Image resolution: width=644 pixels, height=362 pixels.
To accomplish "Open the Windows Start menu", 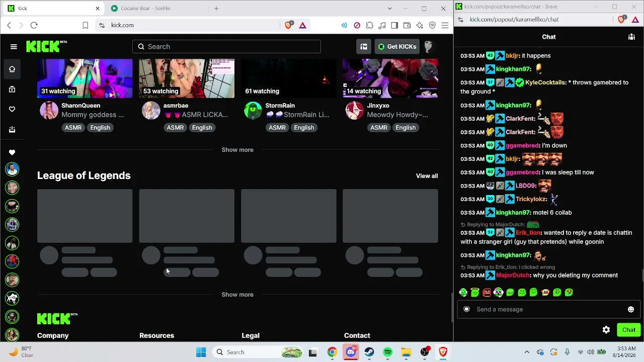I will [201, 352].
